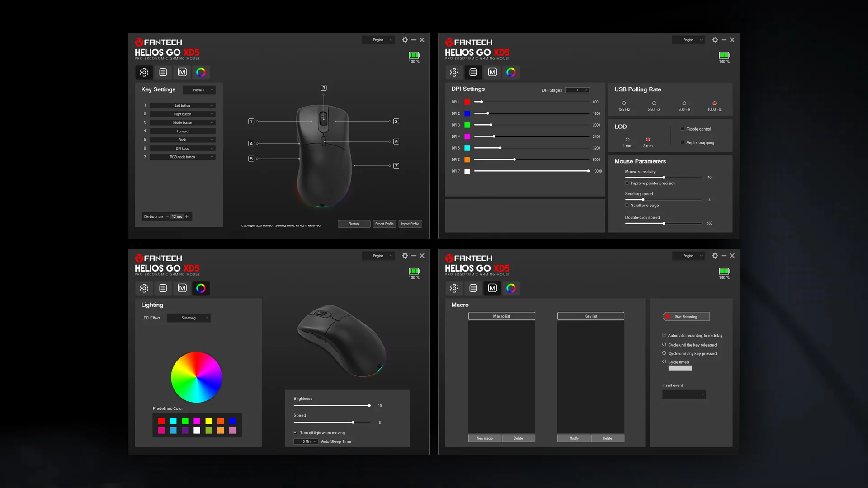
Task: Click the green DPI 3 color swatch
Action: (467, 125)
